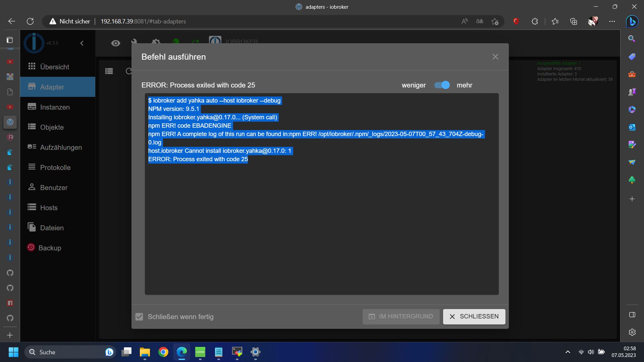Open Edge sidebar settings gear icon
The width and height of the screenshot is (644, 362).
632,332
